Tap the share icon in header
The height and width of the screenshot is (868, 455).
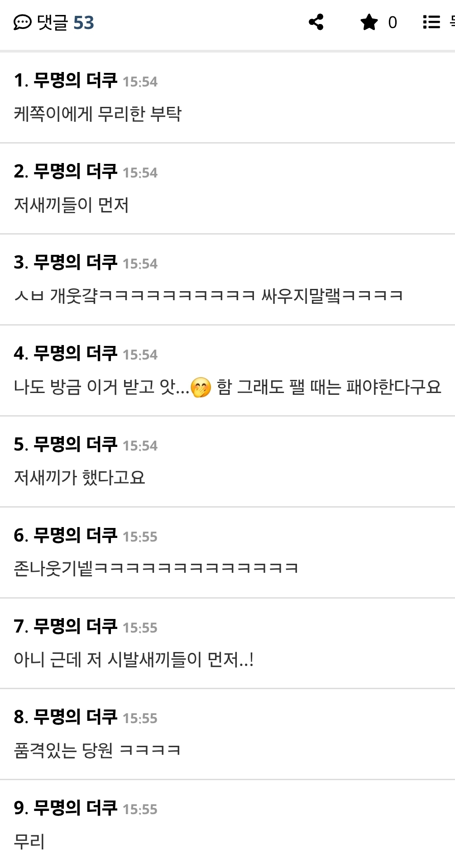316,22
